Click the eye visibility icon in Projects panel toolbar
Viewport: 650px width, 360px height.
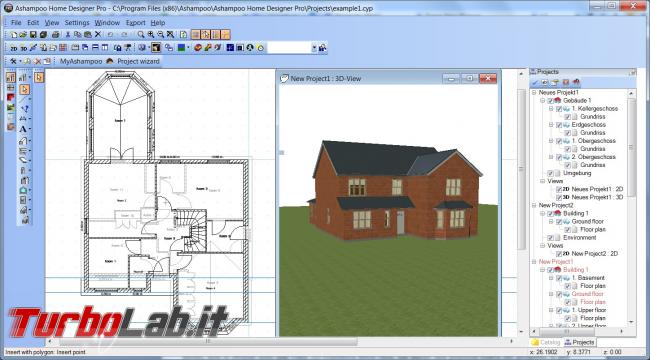click(x=545, y=83)
